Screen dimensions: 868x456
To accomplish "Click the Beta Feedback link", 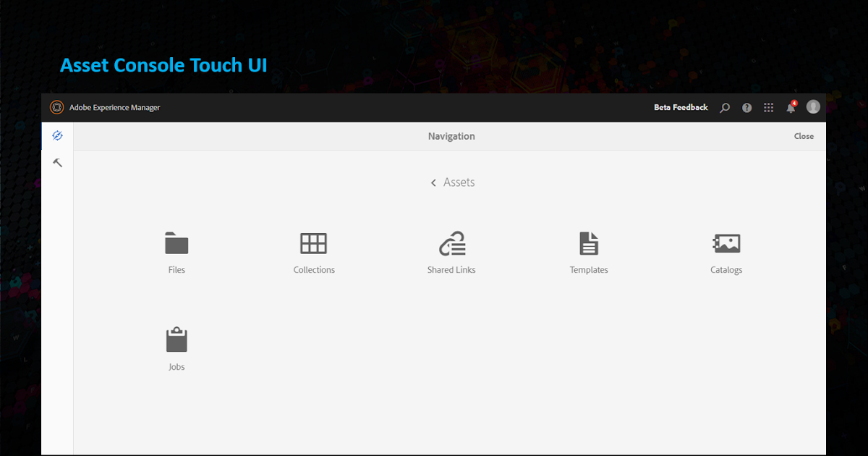I will point(681,107).
